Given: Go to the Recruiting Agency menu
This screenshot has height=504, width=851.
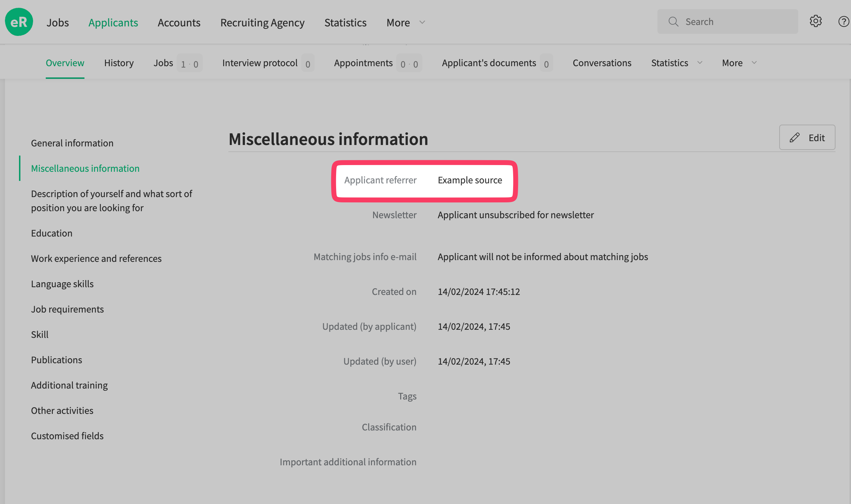Looking at the screenshot, I should (262, 23).
